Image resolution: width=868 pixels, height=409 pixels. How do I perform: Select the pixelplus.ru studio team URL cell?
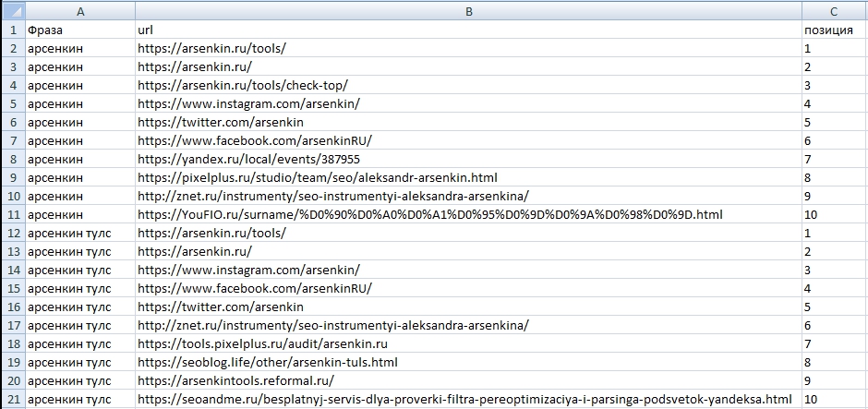(467, 177)
